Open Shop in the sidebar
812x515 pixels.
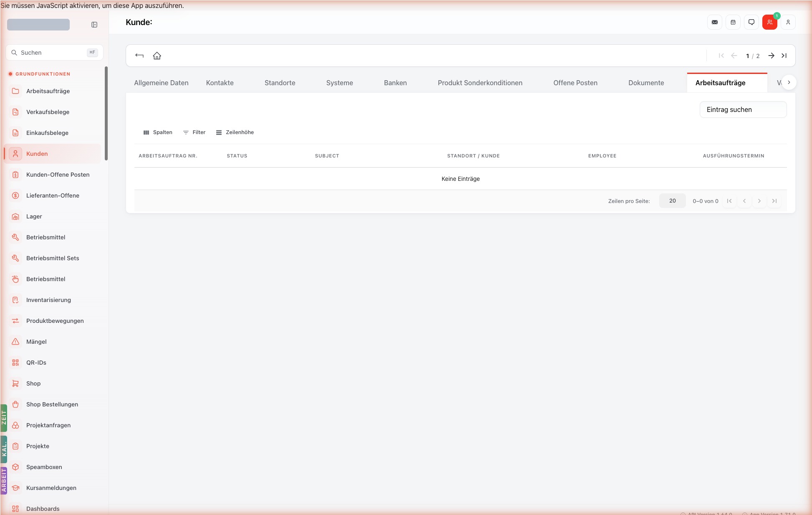click(x=53, y=383)
